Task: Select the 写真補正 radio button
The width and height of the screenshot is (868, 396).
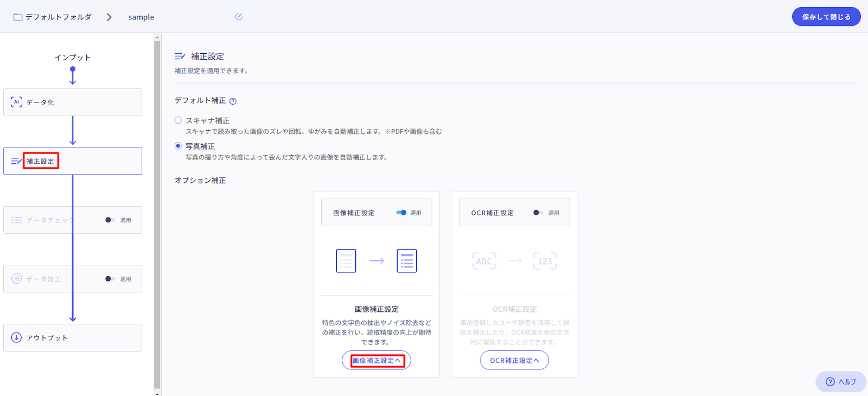Action: (x=178, y=146)
